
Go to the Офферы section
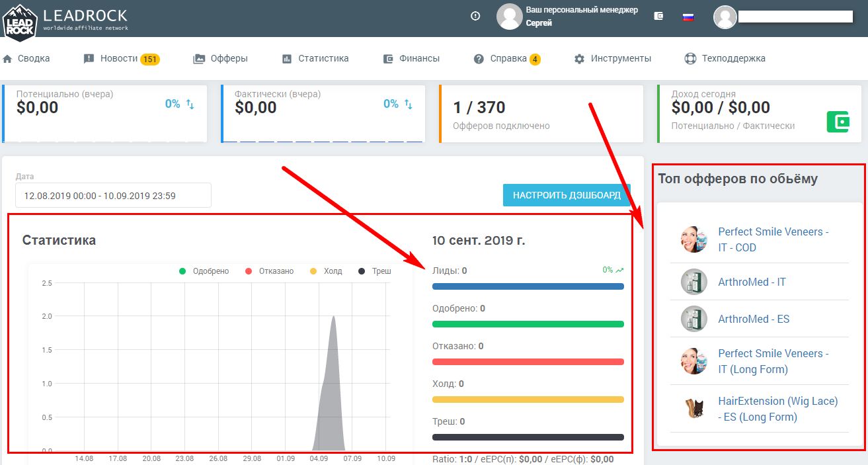click(221, 58)
